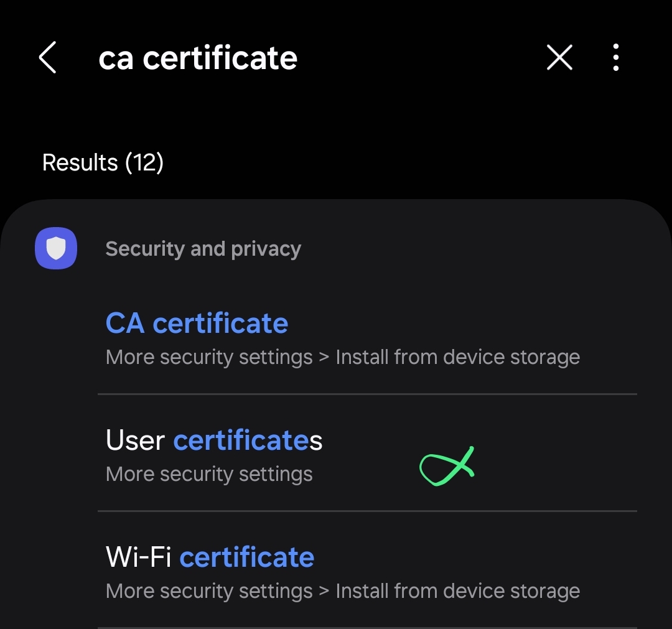Viewport: 672px width, 629px height.
Task: Tap the blue 'certificate' word in Wi-Fi certificate
Action: pos(247,557)
